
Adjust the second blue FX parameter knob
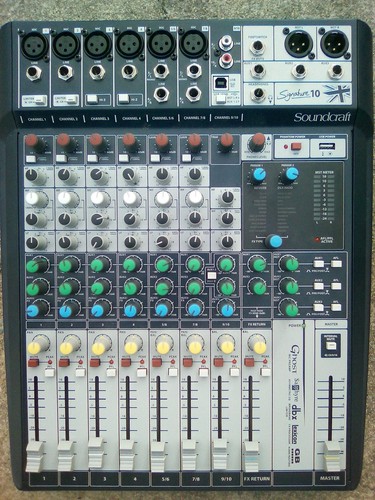[291, 173]
